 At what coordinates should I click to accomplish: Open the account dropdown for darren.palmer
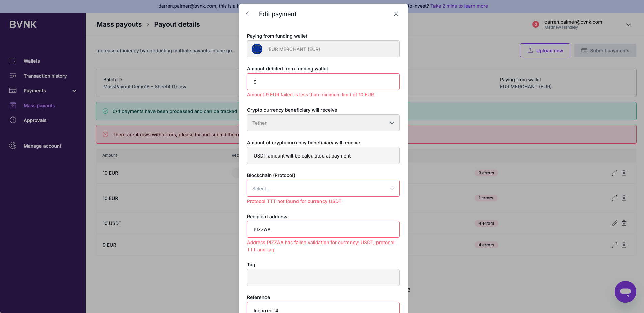click(x=629, y=24)
